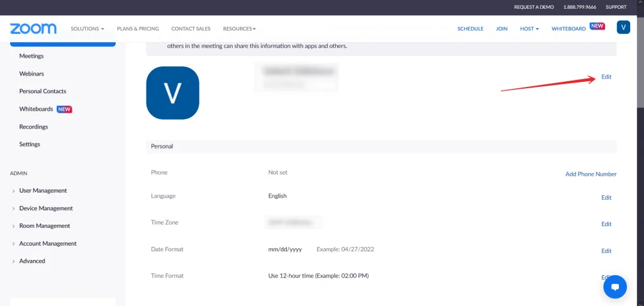644x306 pixels.
Task: Edit the Date Format setting
Action: click(606, 251)
